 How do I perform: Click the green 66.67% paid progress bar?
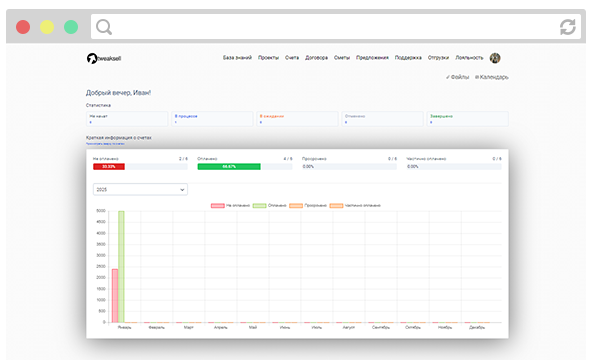coord(229,167)
